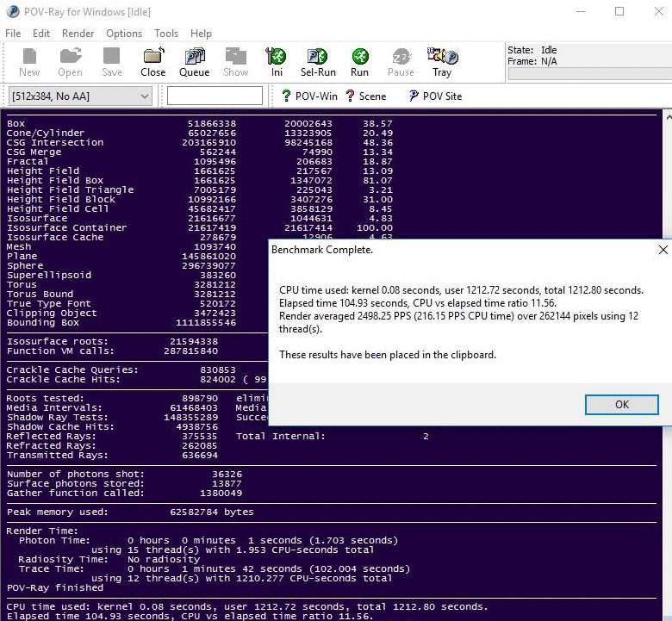
Task: Open the Ini file editor icon
Action: coord(277,63)
